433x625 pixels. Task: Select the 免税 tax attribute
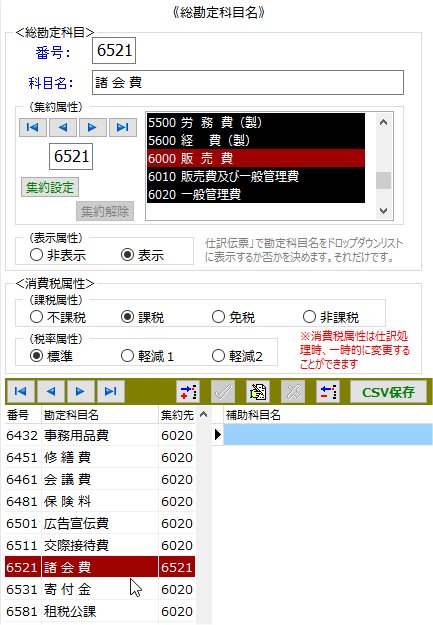234,317
